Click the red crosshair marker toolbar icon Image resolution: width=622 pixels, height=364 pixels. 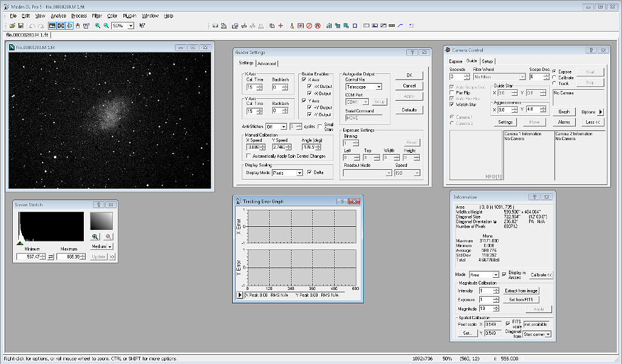281,27
